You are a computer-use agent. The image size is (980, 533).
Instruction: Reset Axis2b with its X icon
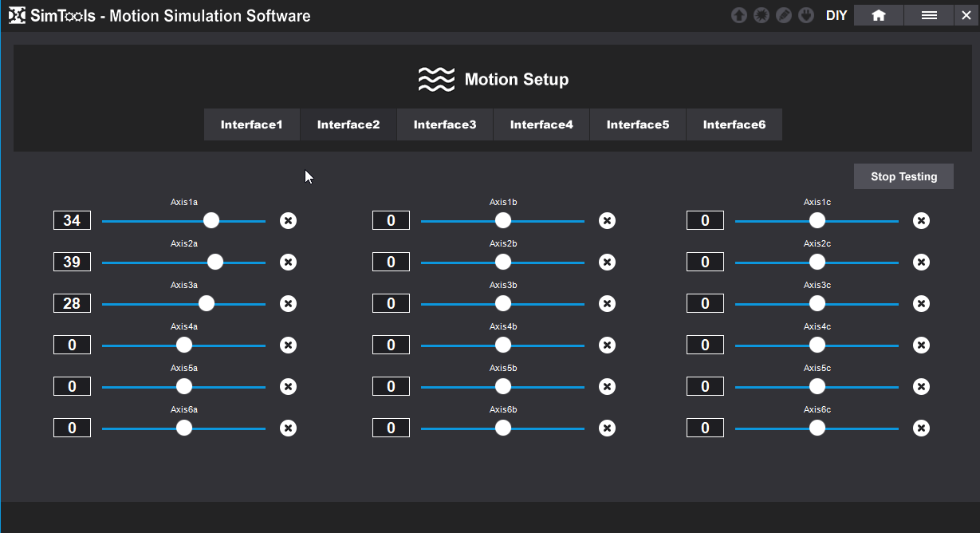pyautogui.click(x=608, y=262)
